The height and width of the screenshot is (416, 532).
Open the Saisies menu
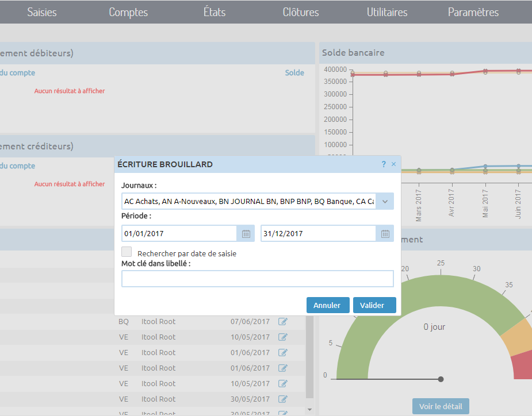[42, 12]
